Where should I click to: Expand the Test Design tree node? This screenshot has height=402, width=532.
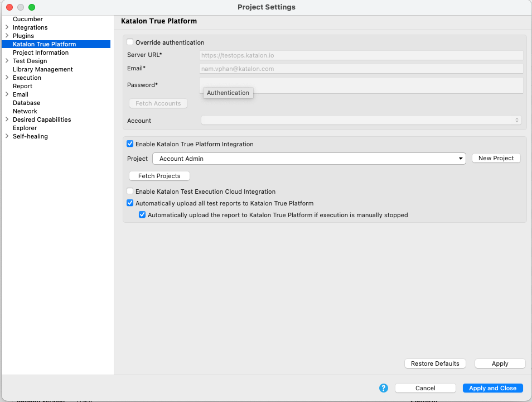click(x=7, y=61)
